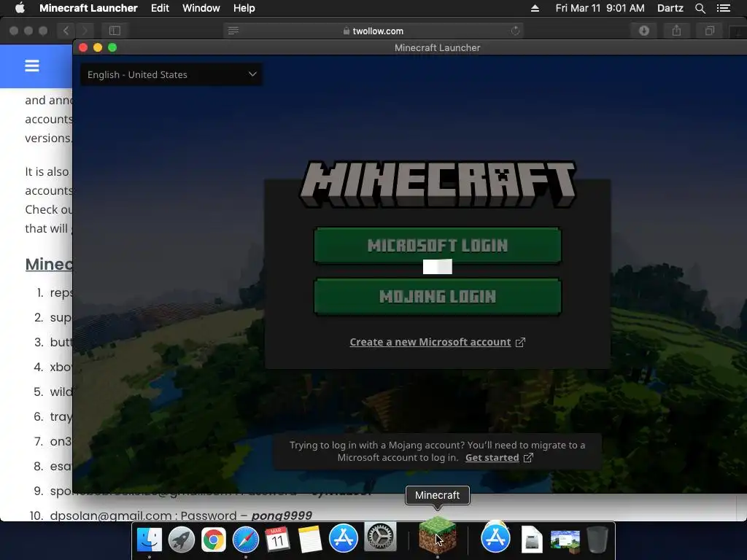
Task: Go forward in Safari
Action: tap(85, 31)
